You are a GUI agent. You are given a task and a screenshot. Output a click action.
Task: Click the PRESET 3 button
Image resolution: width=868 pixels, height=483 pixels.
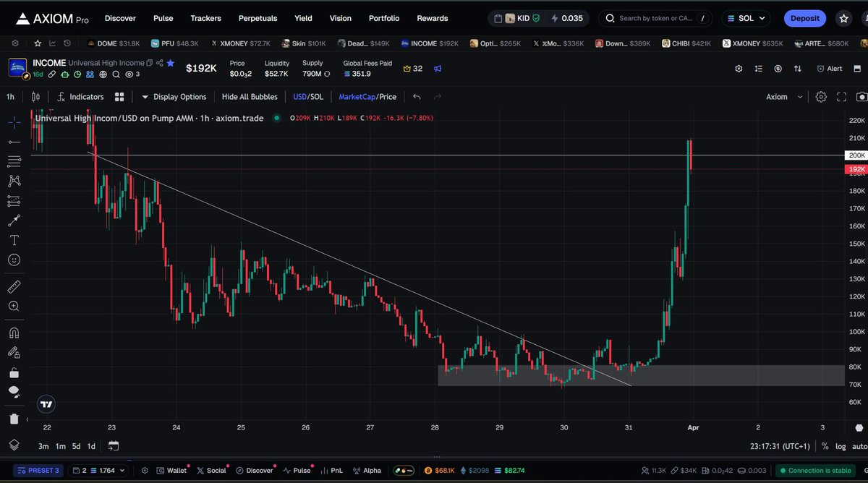point(38,470)
